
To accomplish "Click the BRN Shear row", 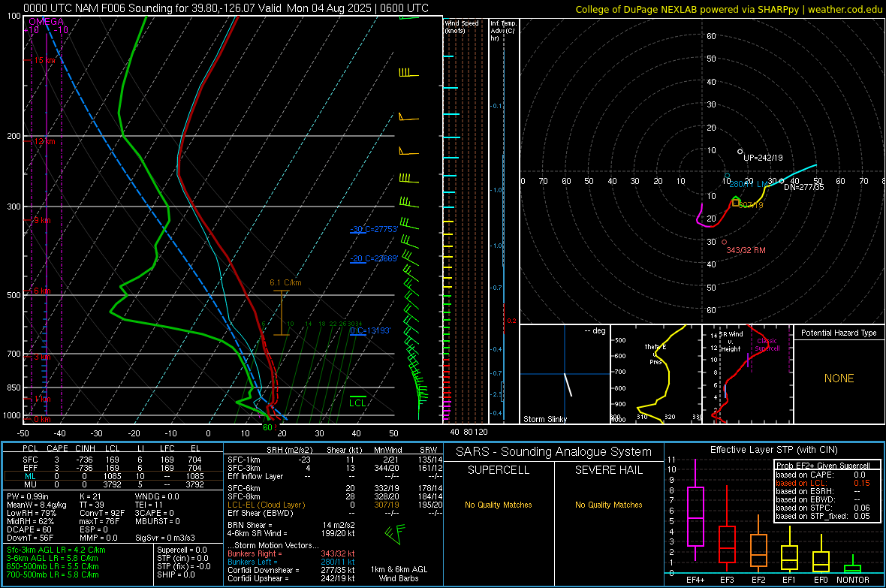I will (x=291, y=525).
